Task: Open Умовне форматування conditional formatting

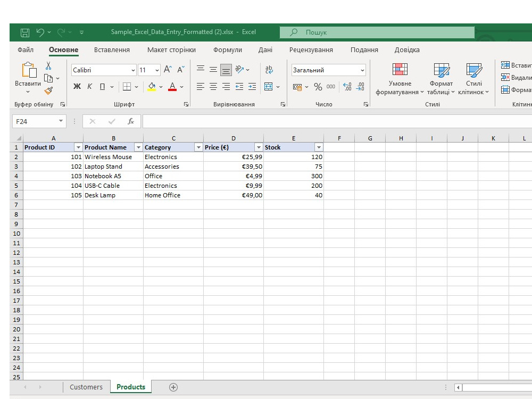Action: tap(400, 79)
